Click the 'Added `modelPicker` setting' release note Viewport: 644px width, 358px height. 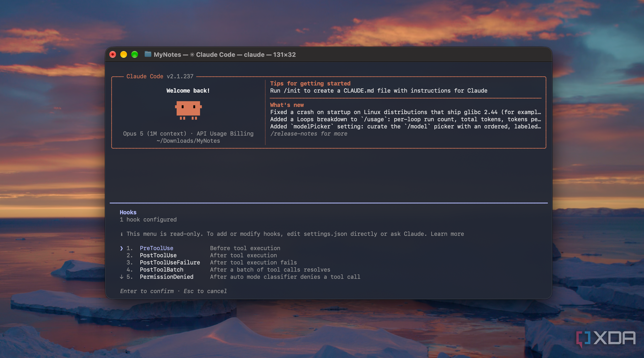coord(406,126)
